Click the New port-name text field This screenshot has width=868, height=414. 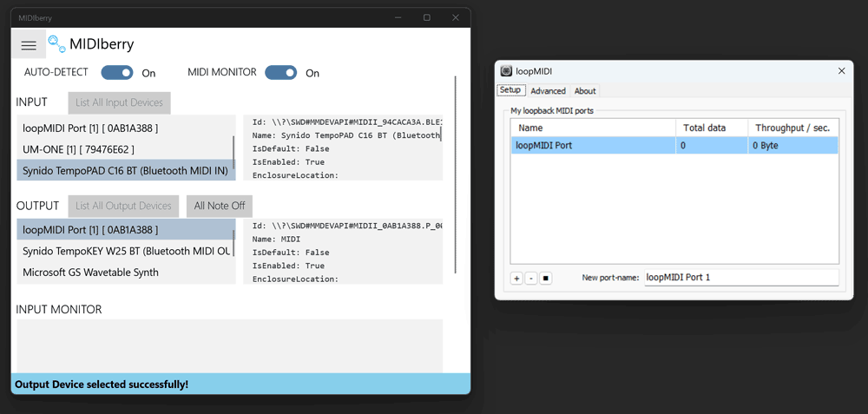[x=741, y=278]
